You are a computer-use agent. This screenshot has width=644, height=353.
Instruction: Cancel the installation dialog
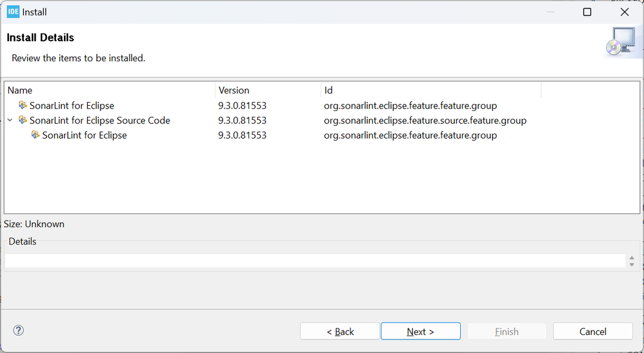point(592,331)
